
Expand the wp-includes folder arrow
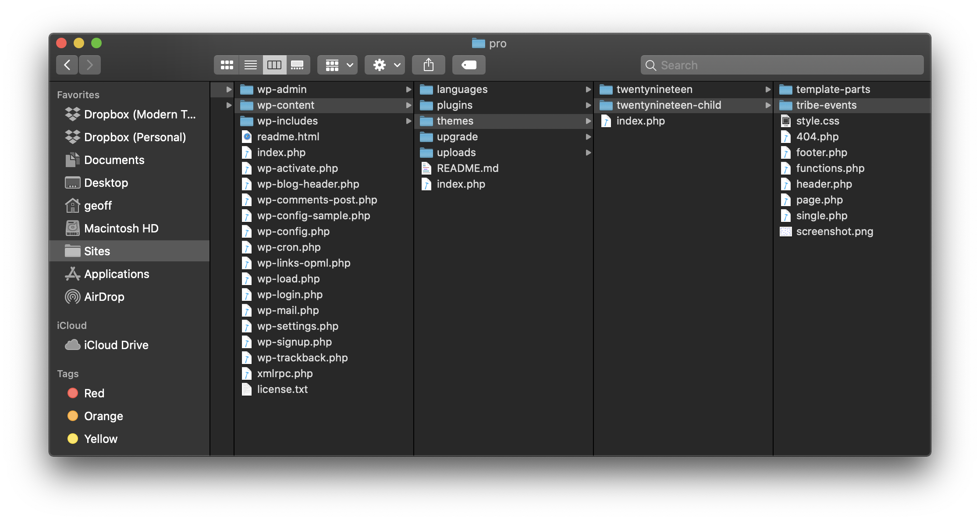click(x=408, y=121)
